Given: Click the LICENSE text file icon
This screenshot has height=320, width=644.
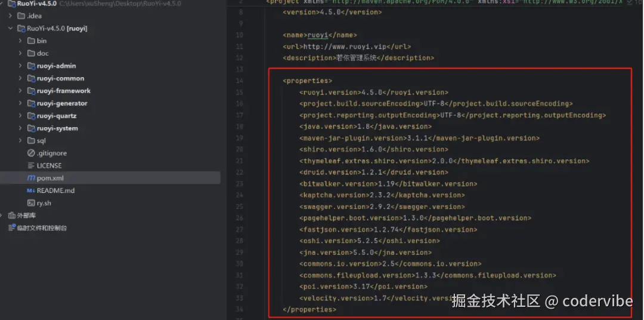Looking at the screenshot, I should click(31, 165).
